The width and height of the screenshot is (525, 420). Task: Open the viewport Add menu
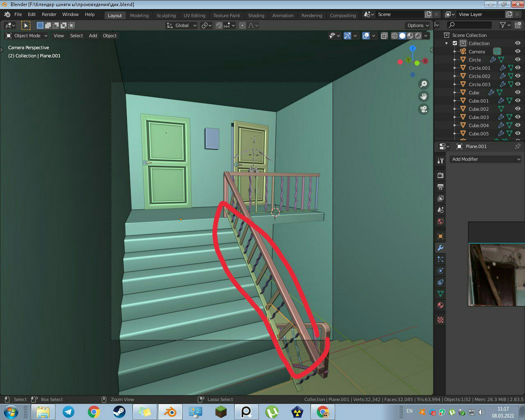pyautogui.click(x=93, y=36)
